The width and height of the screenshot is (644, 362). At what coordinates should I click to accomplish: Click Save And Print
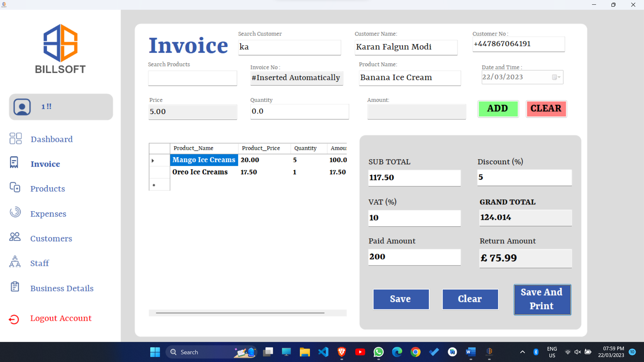[542, 299]
